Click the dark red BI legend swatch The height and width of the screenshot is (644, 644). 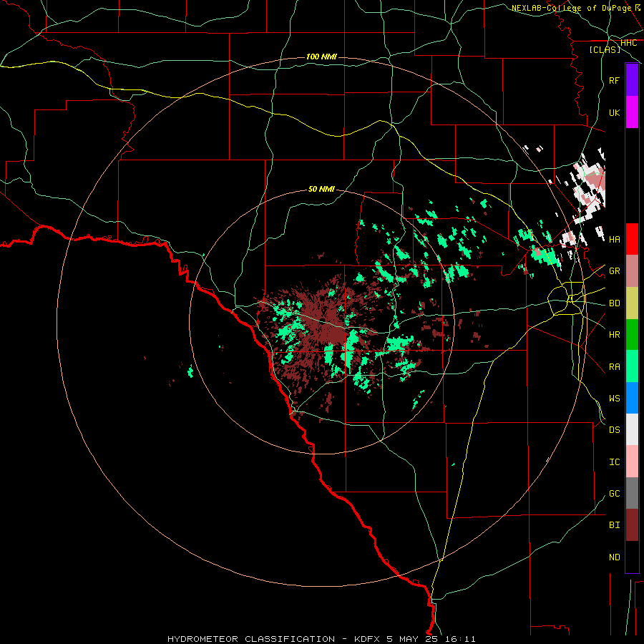pyautogui.click(x=632, y=525)
